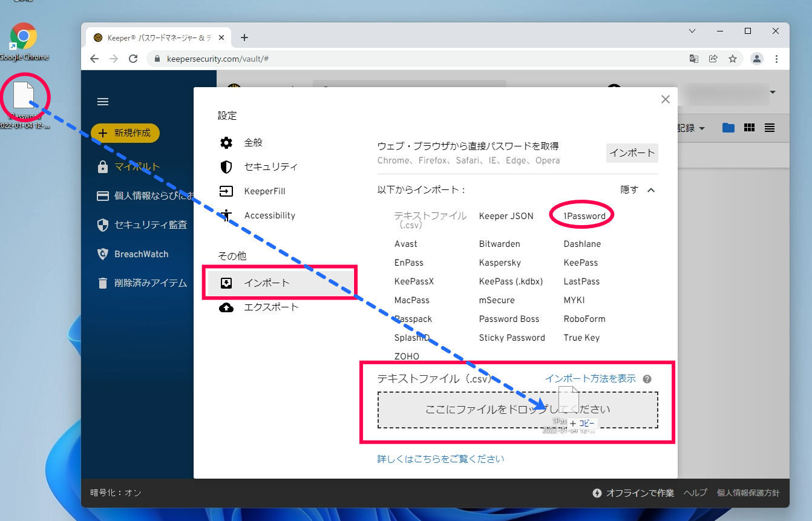The width and height of the screenshot is (812, 521).
Task: Click the help question mark icon
Action: (647, 379)
